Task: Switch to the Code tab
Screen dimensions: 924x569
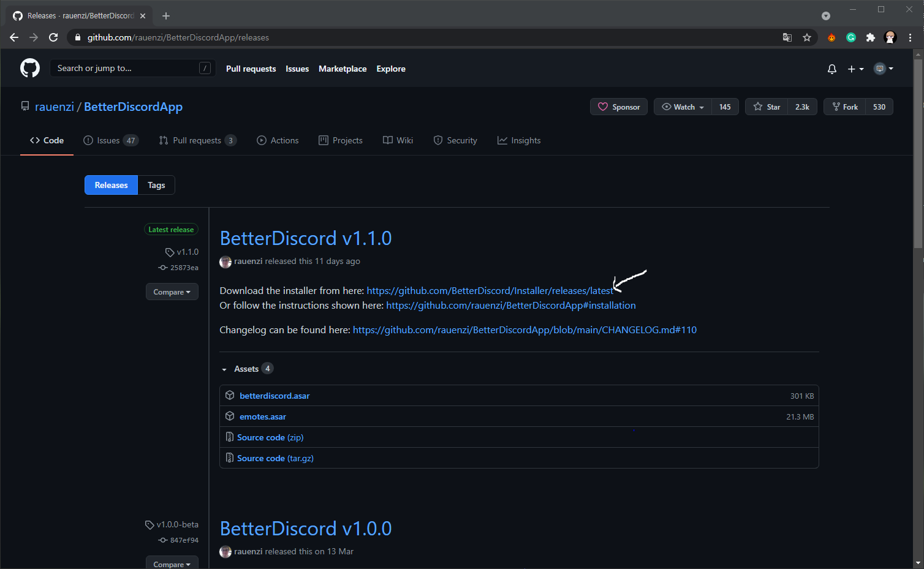Action: point(47,140)
